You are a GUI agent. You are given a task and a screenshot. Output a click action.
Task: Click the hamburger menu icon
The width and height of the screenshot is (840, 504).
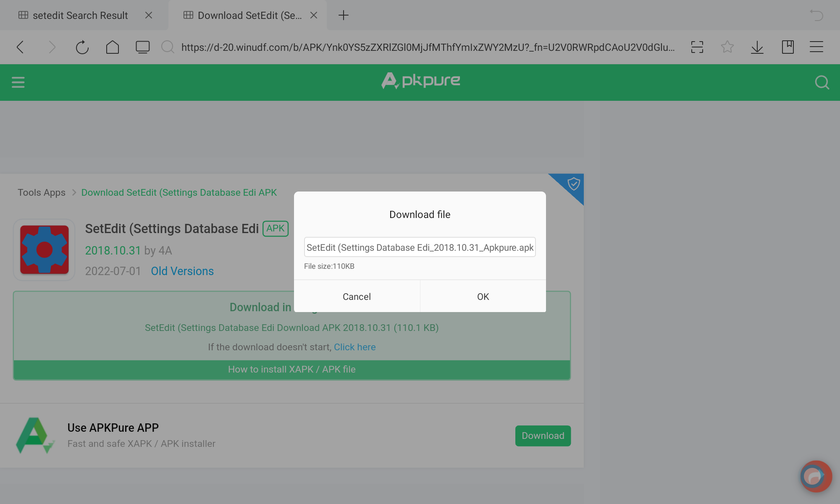18,82
